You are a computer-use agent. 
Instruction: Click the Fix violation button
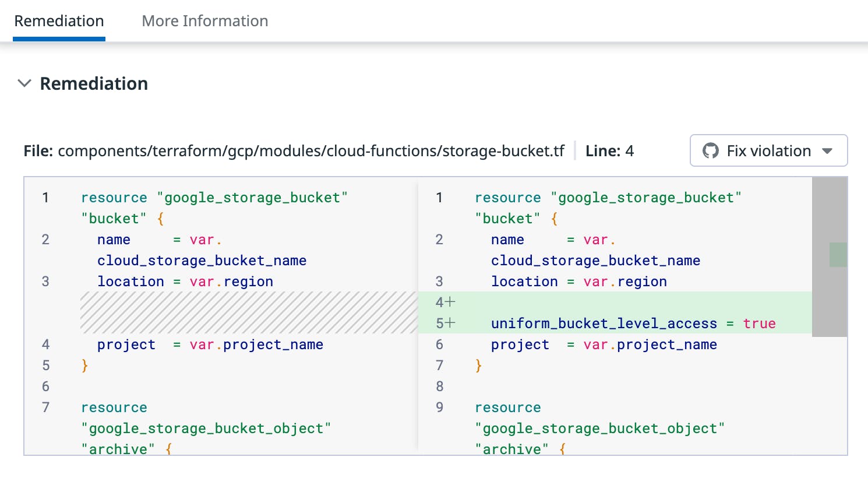768,150
